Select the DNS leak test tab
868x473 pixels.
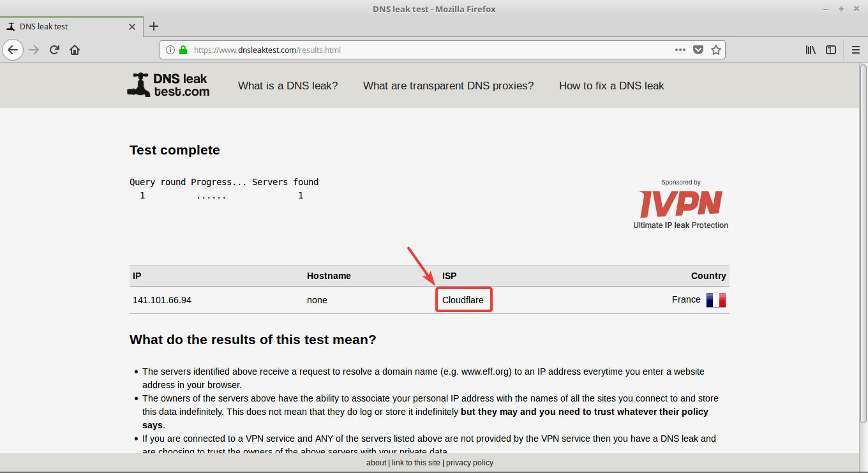pos(71,27)
